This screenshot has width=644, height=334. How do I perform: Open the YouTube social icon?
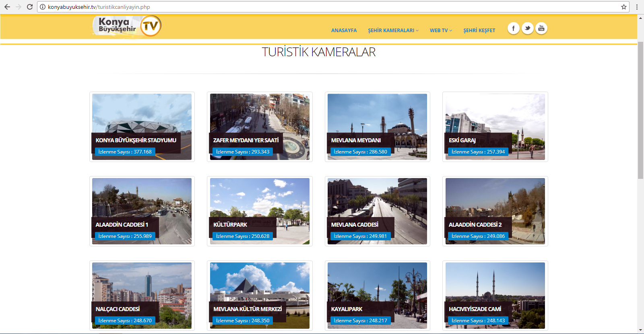click(x=541, y=28)
